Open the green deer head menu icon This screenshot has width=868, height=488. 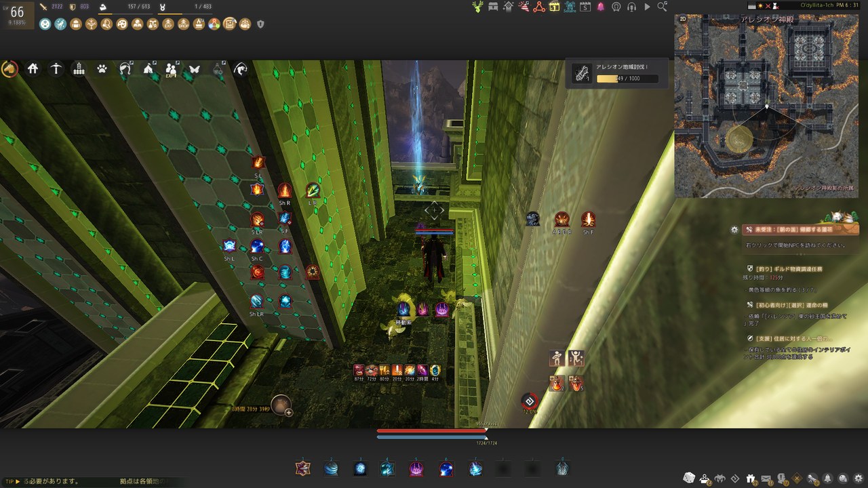[477, 7]
